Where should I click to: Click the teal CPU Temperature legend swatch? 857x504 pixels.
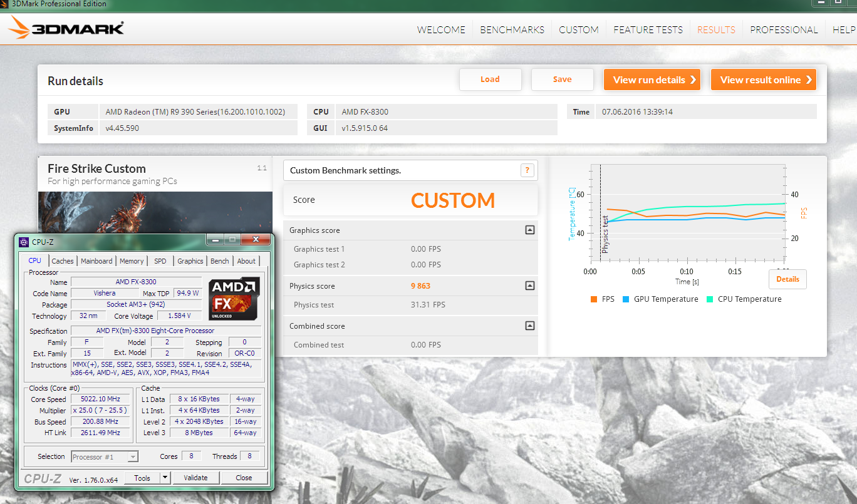point(710,299)
